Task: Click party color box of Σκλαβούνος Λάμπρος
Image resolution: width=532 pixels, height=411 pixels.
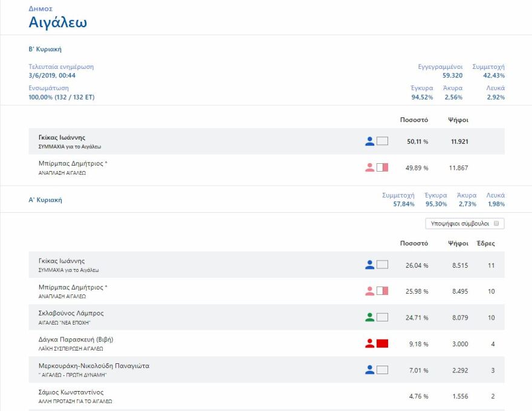Action: 382,317
